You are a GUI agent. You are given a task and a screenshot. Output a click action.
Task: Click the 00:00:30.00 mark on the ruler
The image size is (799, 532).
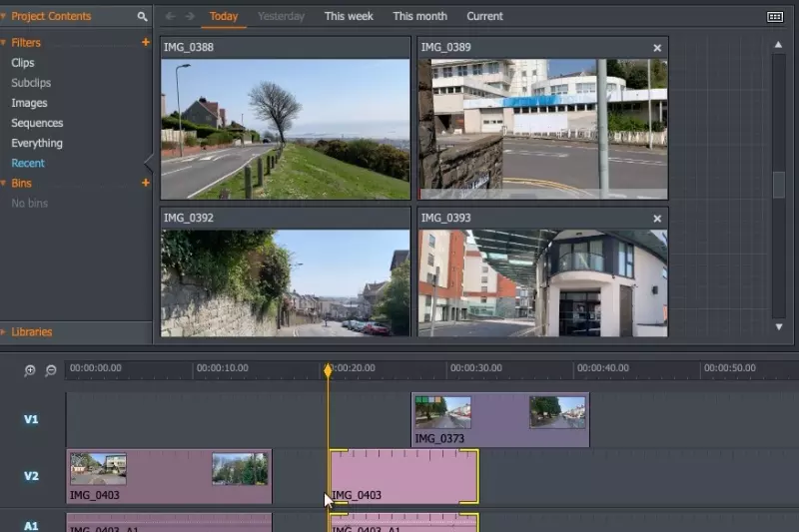tap(476, 368)
